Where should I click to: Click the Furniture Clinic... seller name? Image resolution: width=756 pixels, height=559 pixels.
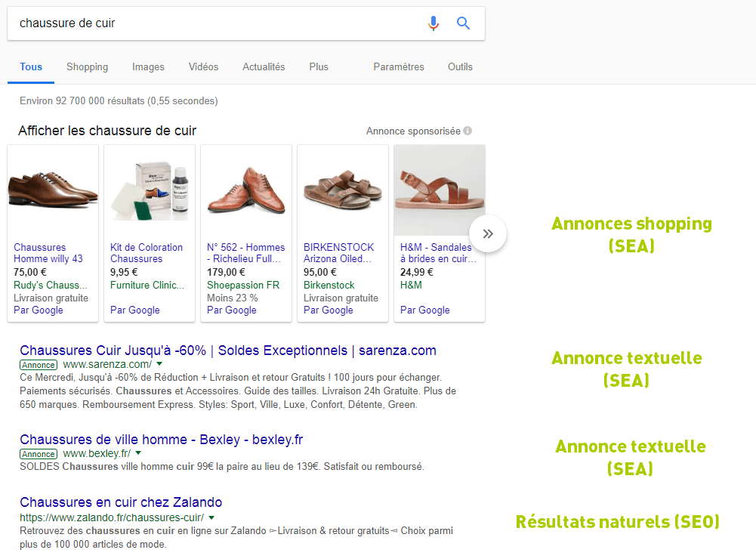147,285
